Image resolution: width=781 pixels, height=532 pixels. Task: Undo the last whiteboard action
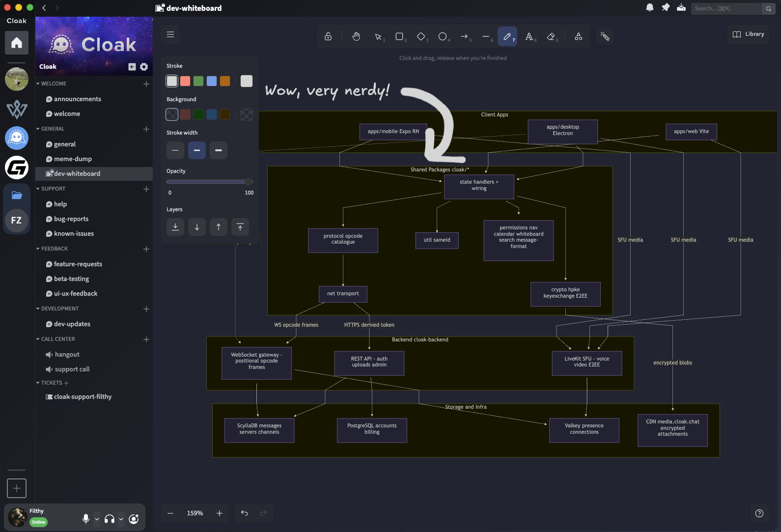[244, 513]
